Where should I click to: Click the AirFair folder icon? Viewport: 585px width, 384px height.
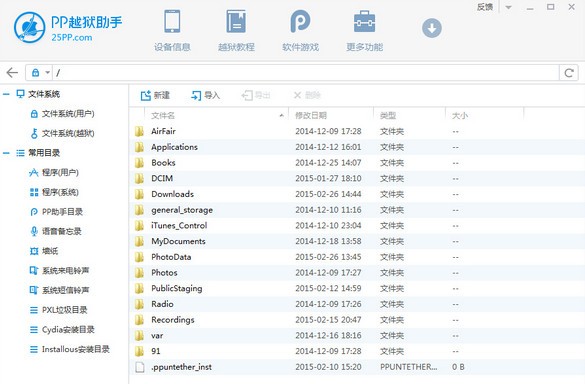click(x=140, y=131)
